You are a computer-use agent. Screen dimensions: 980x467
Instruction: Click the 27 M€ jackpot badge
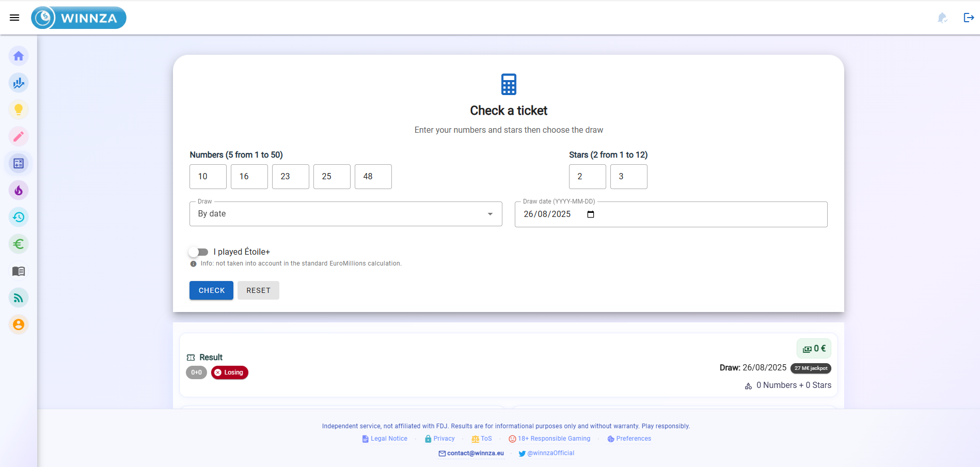[811, 368]
